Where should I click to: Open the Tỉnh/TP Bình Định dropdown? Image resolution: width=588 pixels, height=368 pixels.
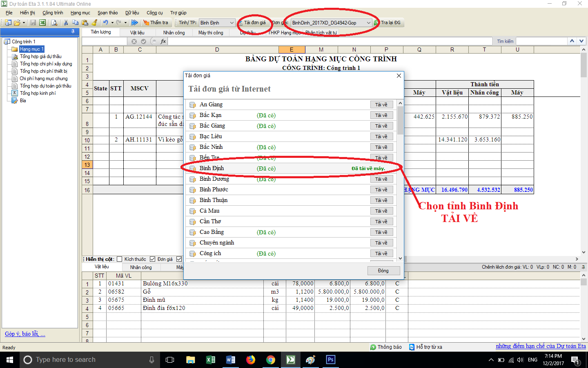(x=232, y=23)
